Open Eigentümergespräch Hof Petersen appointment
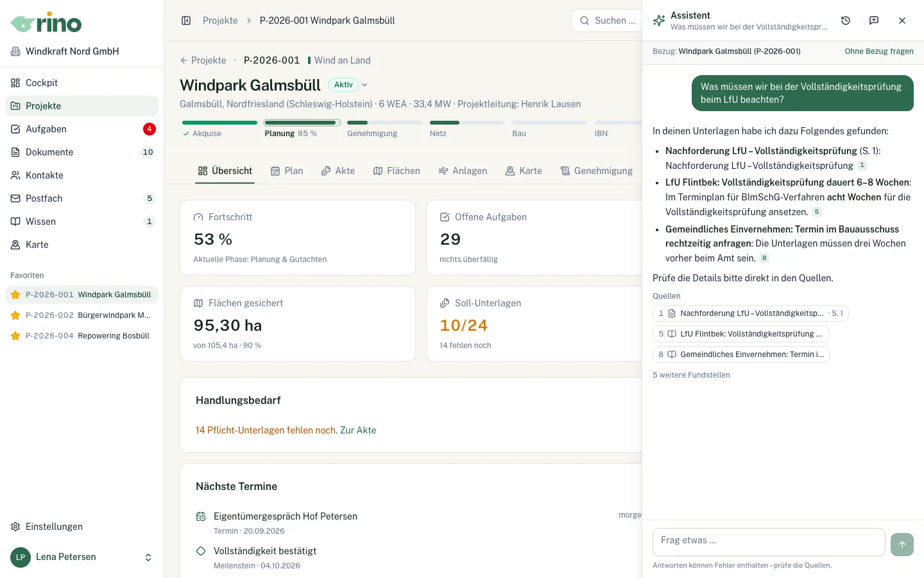The image size is (924, 578). (x=286, y=516)
